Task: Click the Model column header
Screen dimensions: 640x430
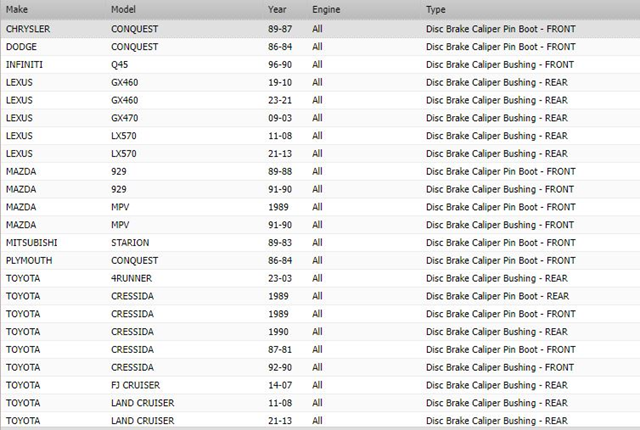Action: (x=124, y=9)
